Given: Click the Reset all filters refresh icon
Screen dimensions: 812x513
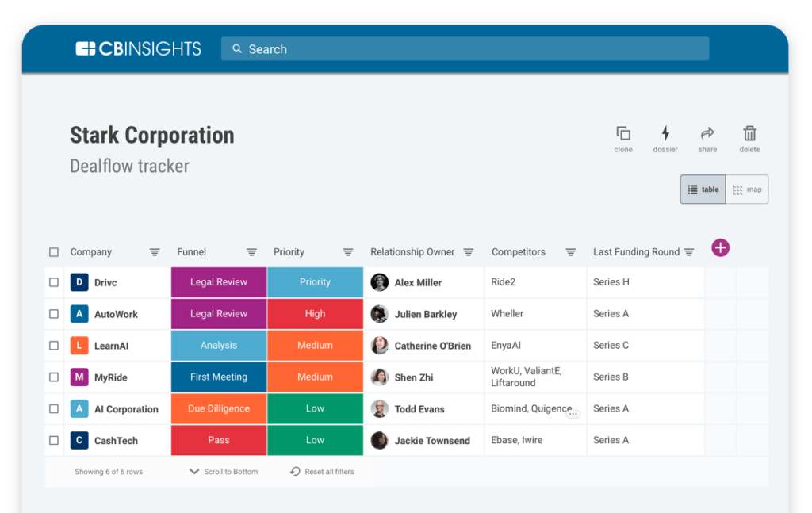Looking at the screenshot, I should (x=295, y=471).
